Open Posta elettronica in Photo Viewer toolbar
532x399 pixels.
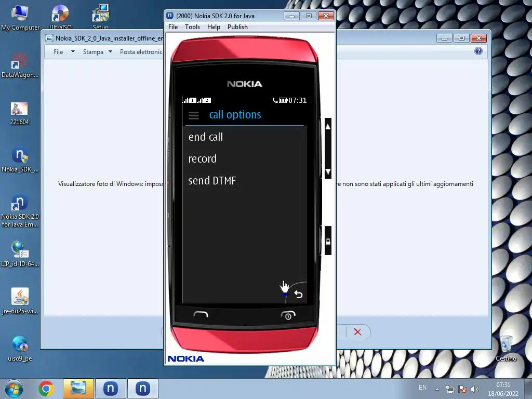click(x=141, y=51)
